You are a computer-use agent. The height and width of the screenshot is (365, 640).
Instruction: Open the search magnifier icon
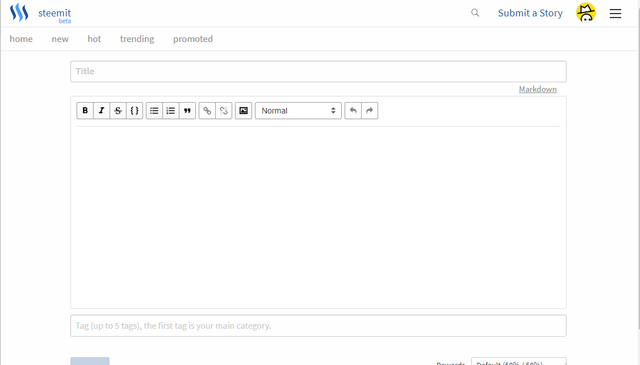(x=475, y=13)
